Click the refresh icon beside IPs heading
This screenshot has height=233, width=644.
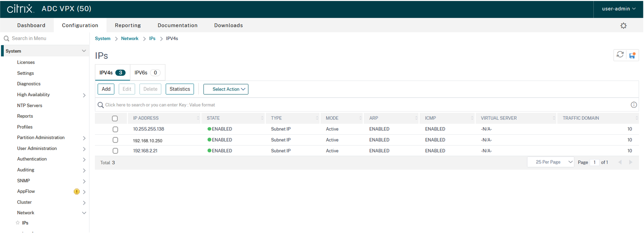click(x=620, y=55)
